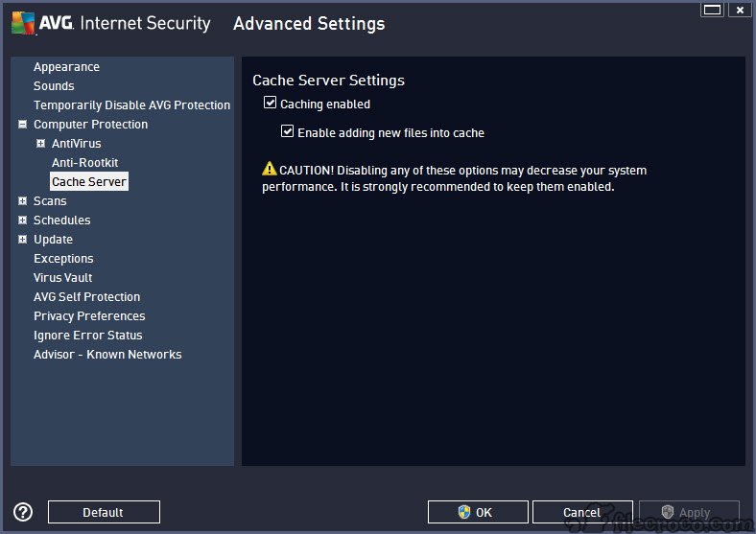Maximize the Advanced Settings window
The image size is (756, 534).
coord(712,10)
